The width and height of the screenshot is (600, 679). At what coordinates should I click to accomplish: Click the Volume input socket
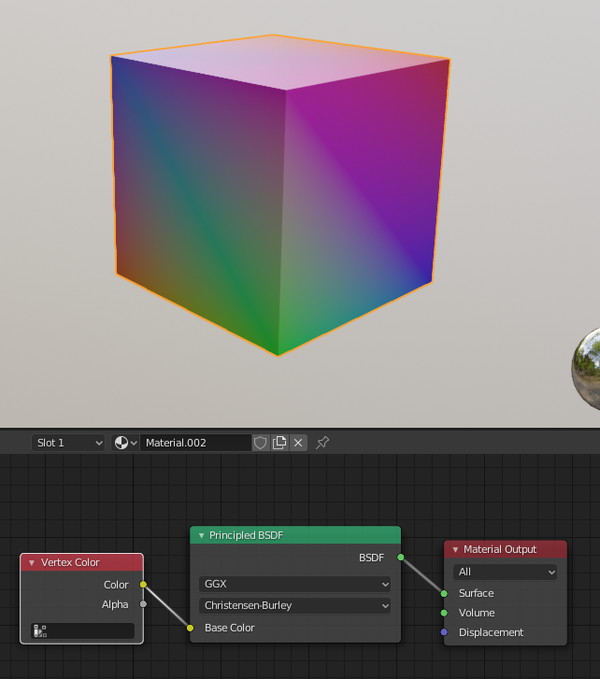click(x=444, y=613)
